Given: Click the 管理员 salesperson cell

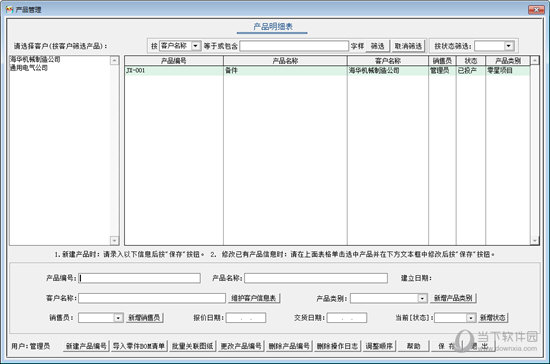Looking at the screenshot, I should pyautogui.click(x=442, y=70).
